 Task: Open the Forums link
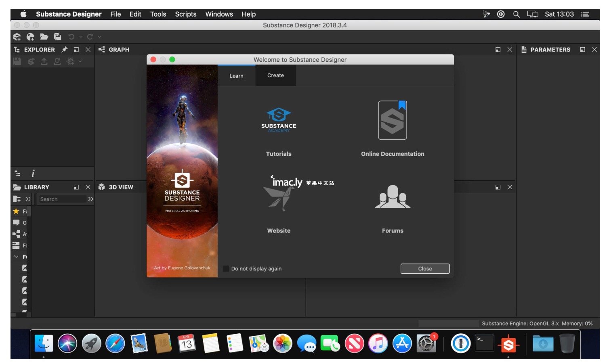click(x=393, y=209)
